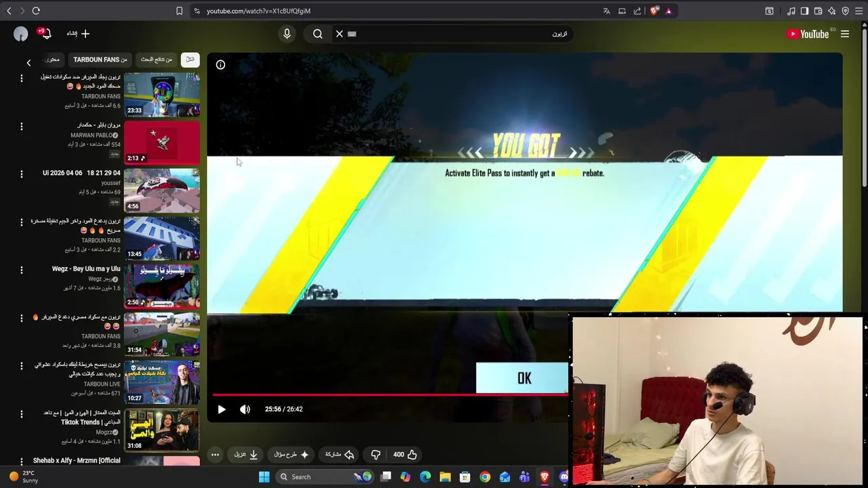Open Brave VPN shield icon
This screenshot has width=868, height=488.
pyautogui.click(x=845, y=11)
